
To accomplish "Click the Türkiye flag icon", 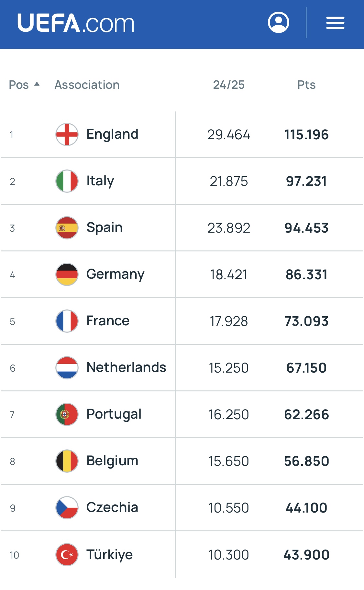I will pyautogui.click(x=67, y=554).
